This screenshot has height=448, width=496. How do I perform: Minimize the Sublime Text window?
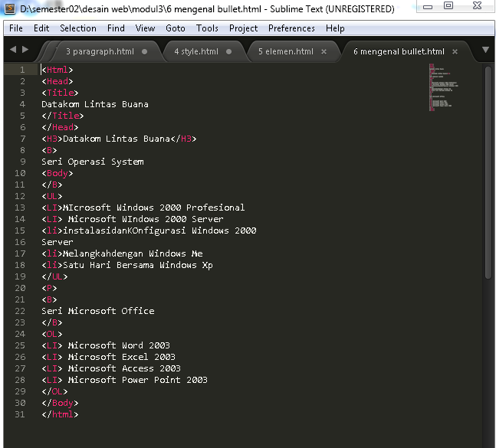pos(428,6)
